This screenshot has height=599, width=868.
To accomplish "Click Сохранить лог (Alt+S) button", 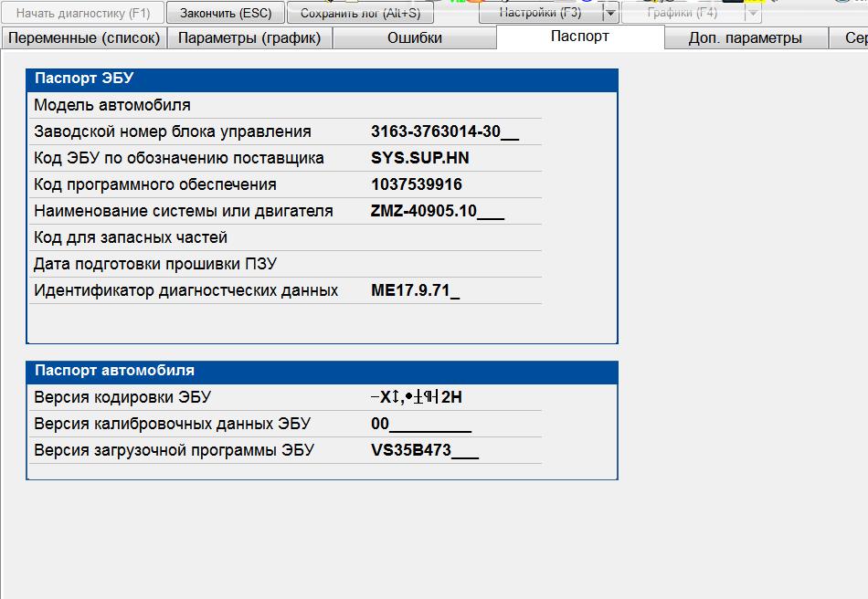I will pyautogui.click(x=360, y=13).
